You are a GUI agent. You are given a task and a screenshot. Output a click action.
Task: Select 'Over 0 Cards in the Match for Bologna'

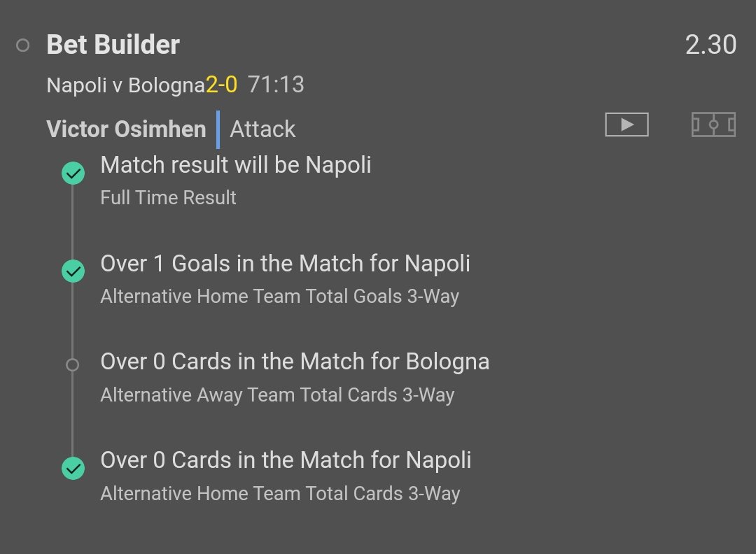tap(295, 362)
